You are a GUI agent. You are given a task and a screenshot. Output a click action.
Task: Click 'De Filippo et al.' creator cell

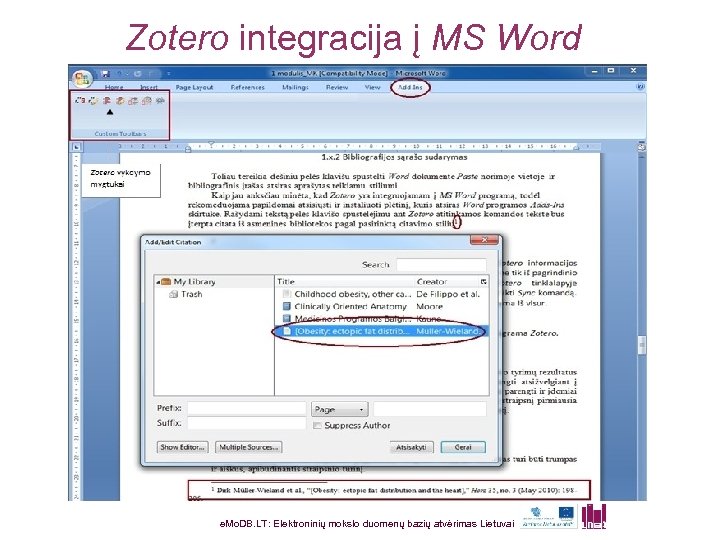[x=448, y=294]
